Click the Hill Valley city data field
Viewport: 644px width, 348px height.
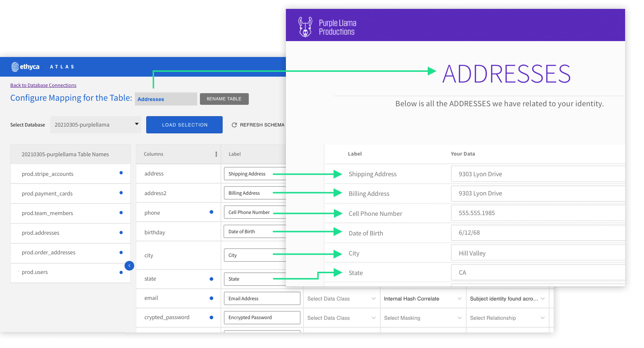click(x=538, y=253)
